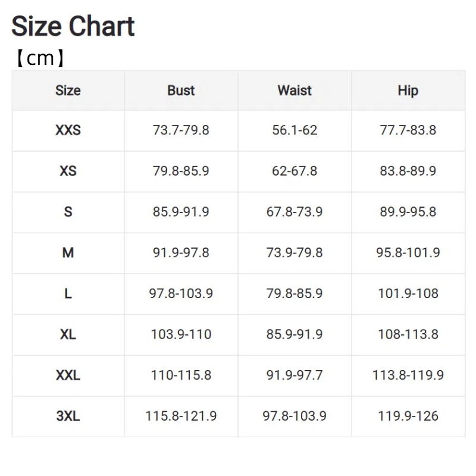Click the XL size row label
The height and width of the screenshot is (476, 476).
tap(68, 334)
